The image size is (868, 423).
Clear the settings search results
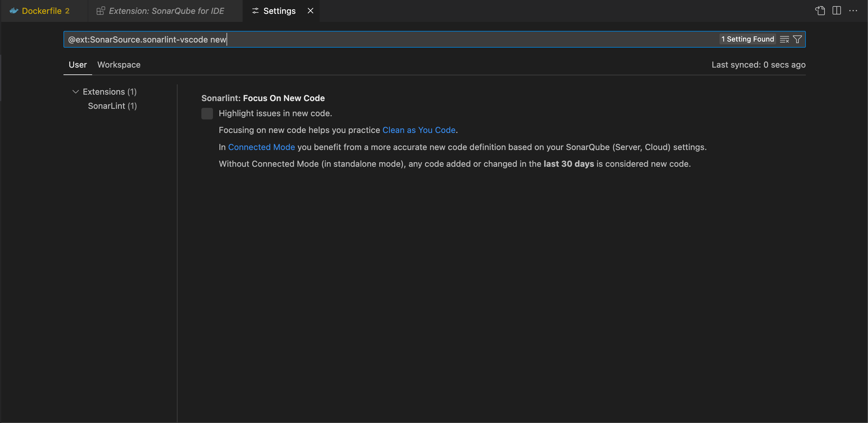click(x=785, y=39)
